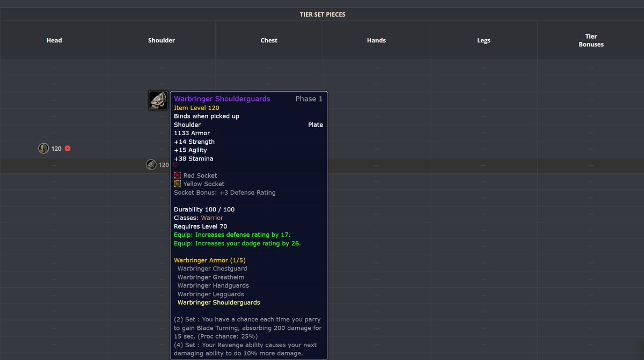644x360 pixels.
Task: Click the Item Level 120 text
Action: (x=196, y=108)
